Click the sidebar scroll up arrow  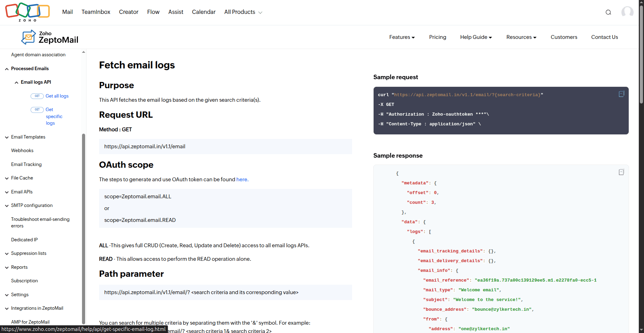point(83,52)
